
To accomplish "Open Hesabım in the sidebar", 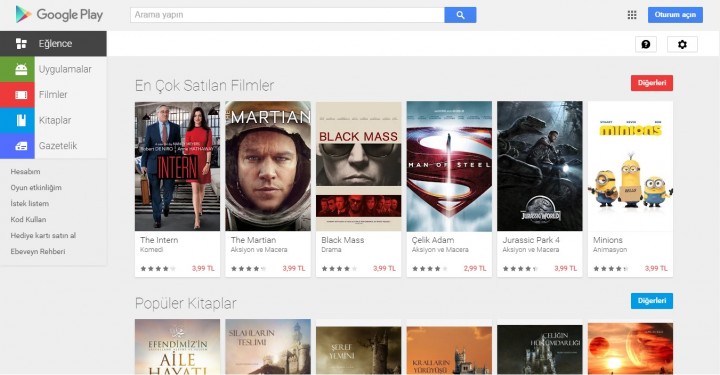I will click(25, 172).
